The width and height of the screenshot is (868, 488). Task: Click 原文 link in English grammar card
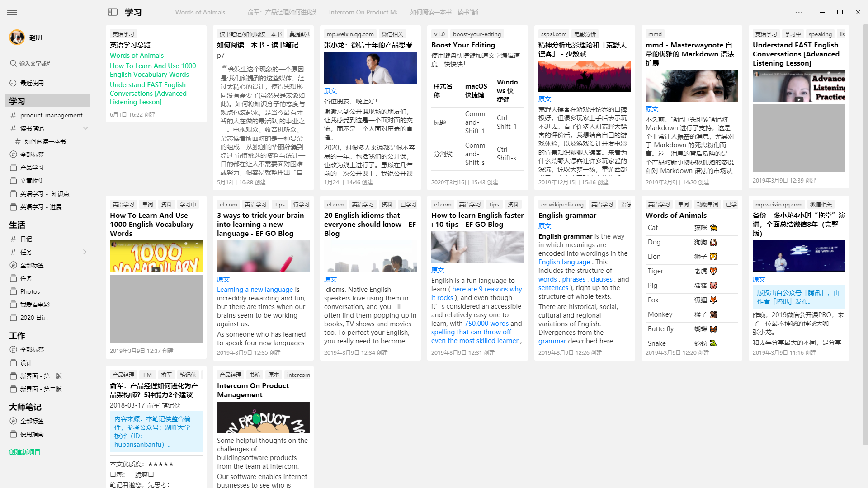[x=544, y=226]
